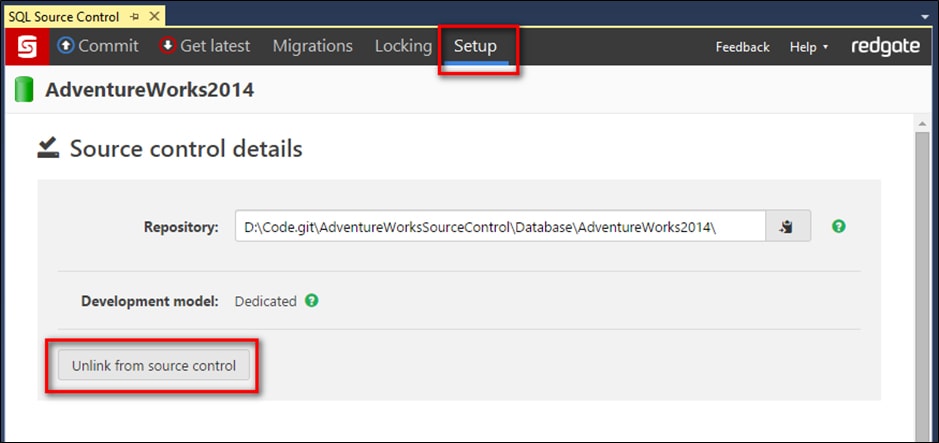Close the SQL Source Control document tab
The image size is (939, 443).
(x=154, y=16)
